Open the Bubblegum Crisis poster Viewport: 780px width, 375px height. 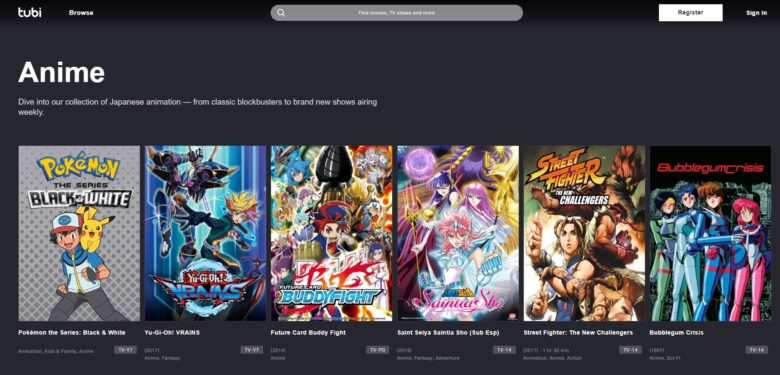tap(710, 233)
